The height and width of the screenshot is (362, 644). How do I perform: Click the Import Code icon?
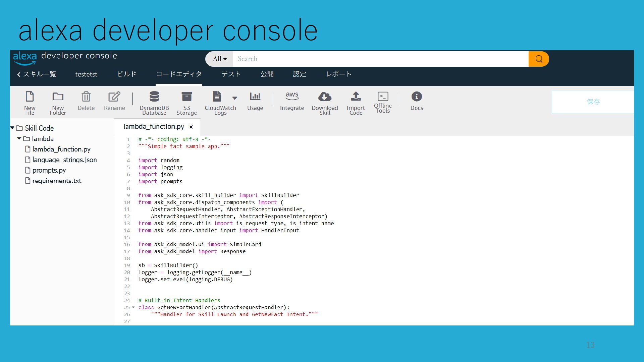[x=356, y=97]
